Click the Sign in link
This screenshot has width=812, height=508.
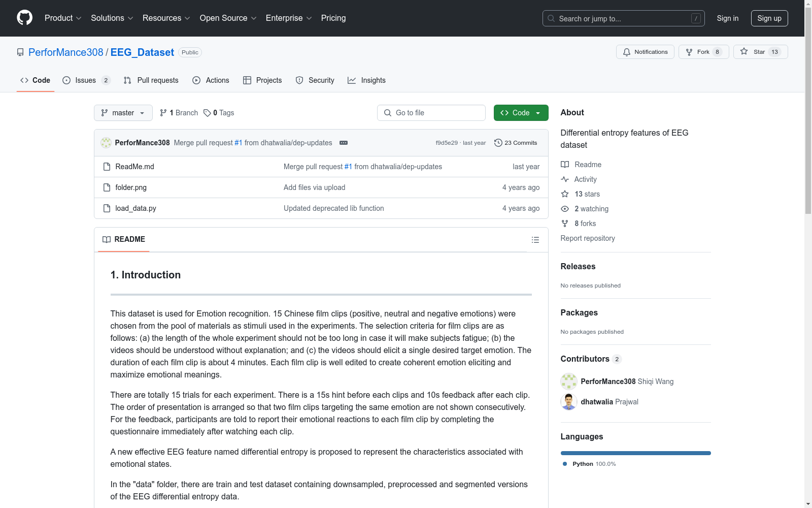pos(728,18)
